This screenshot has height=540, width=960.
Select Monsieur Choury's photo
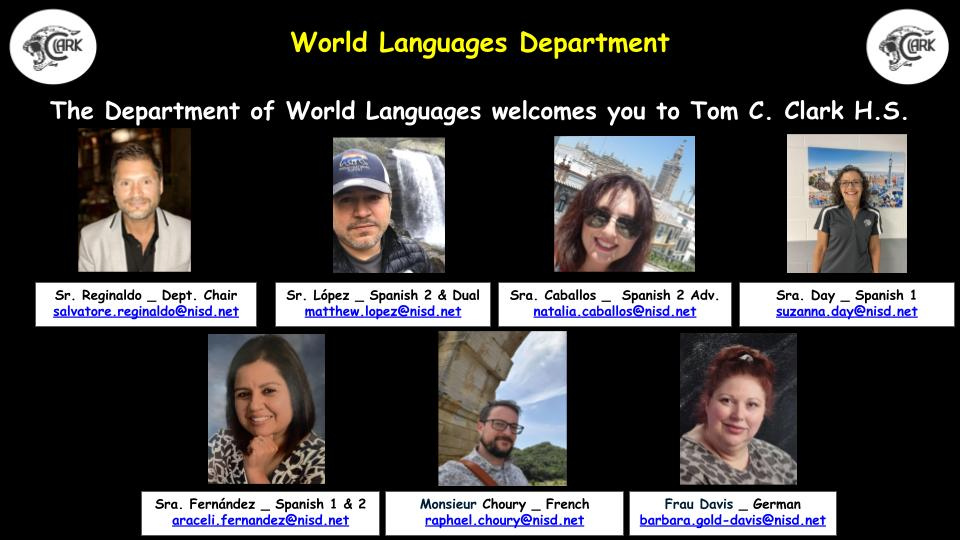coord(502,408)
